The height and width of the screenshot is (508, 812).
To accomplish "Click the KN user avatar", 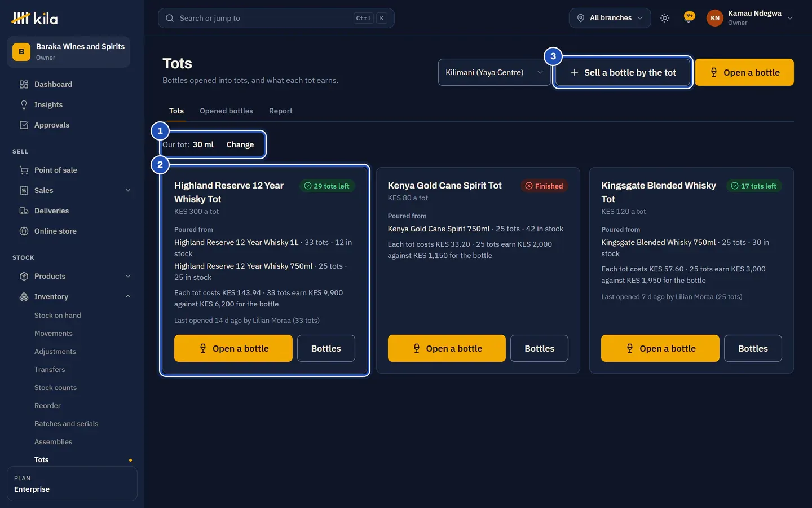I will click(715, 18).
